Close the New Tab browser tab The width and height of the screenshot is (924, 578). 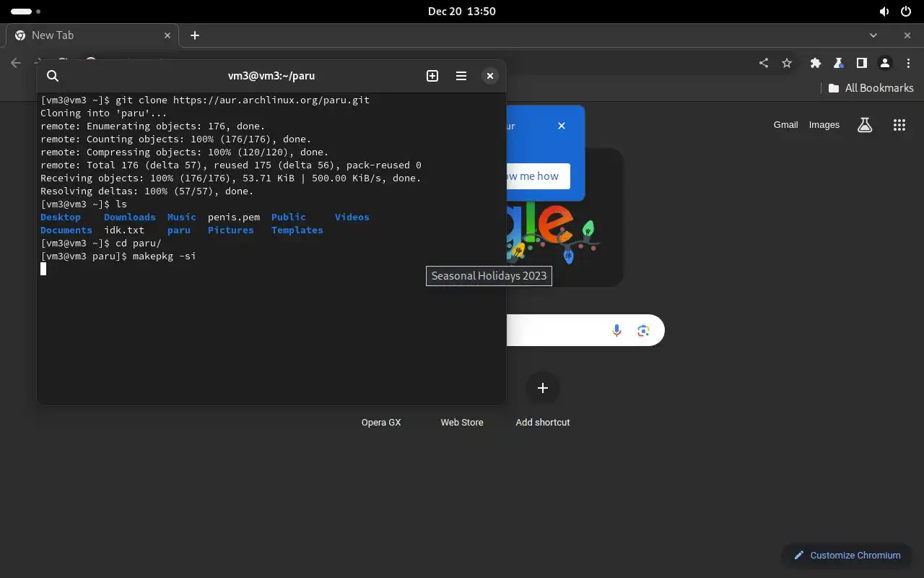coord(168,35)
